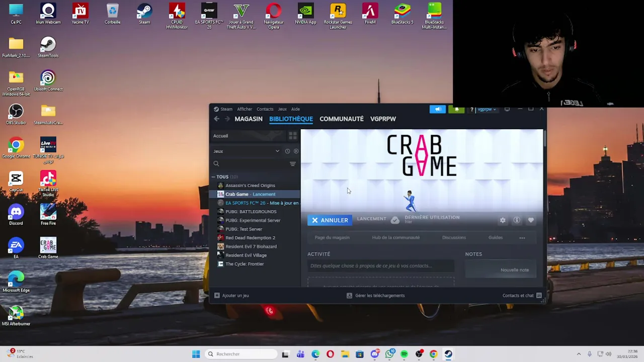Focus the library search field
The width and height of the screenshot is (644, 362).
point(250,164)
